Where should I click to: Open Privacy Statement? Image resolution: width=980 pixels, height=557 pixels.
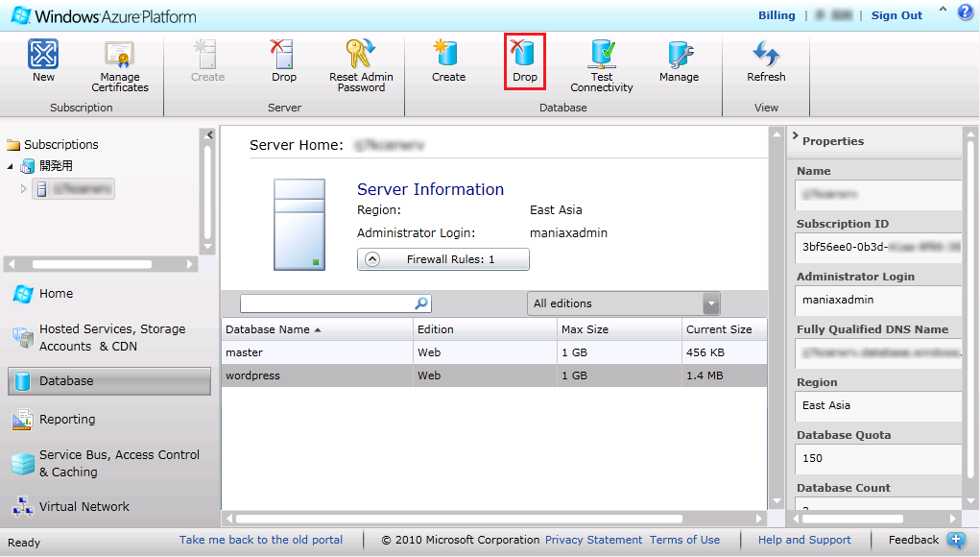point(594,540)
